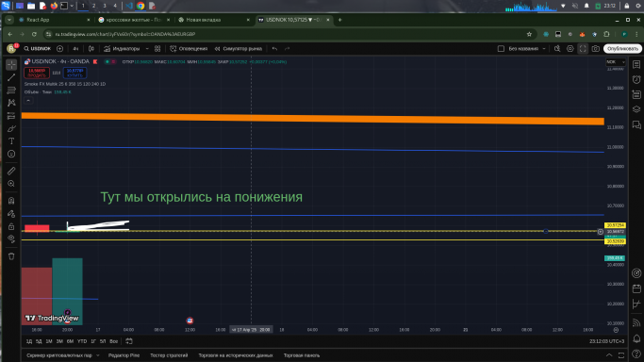Screen dimensions: 644x362
Task: Open the notifications bell
Action: pyautogui.click(x=636, y=338)
